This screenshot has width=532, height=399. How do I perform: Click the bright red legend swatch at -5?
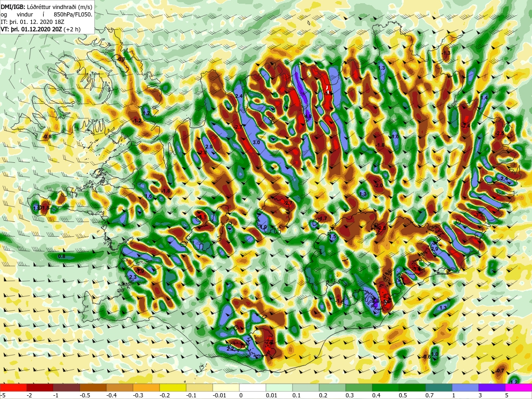(13, 387)
